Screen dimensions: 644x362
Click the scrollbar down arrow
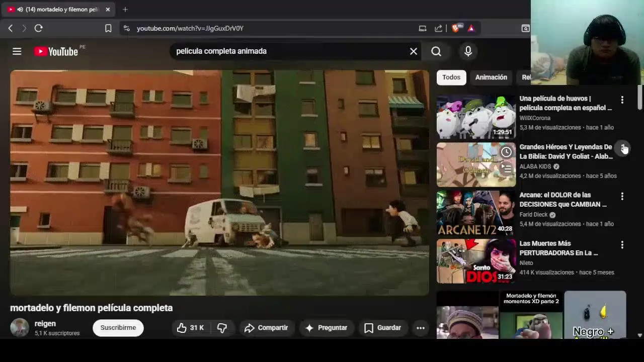(639, 335)
